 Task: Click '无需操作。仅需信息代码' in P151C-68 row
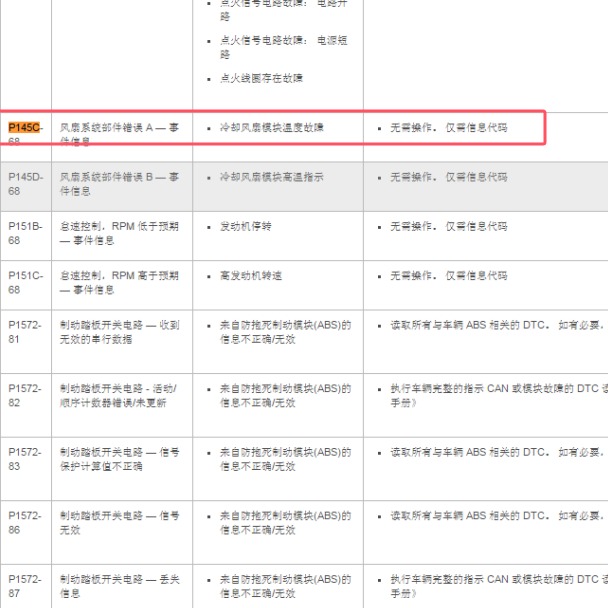449,276
